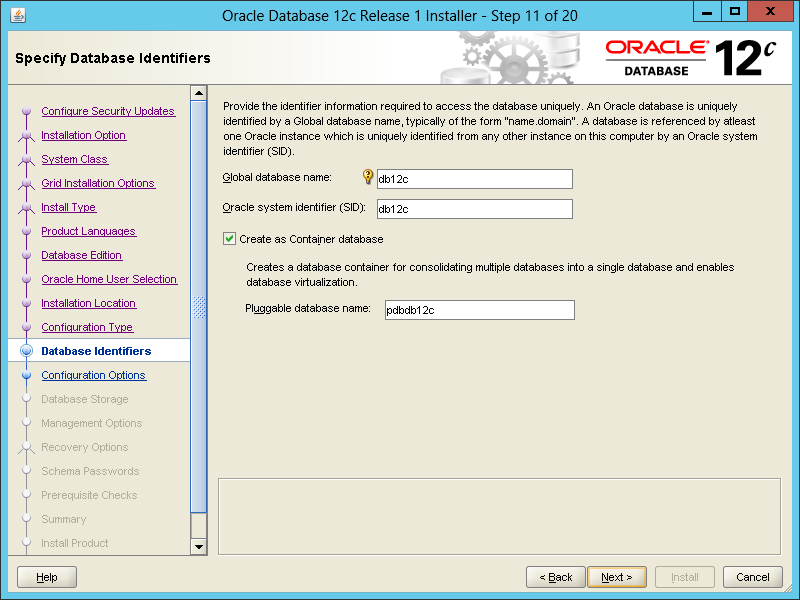Toggle the Create as Container database checkbox
Viewport: 800px width, 600px height.
[229, 239]
